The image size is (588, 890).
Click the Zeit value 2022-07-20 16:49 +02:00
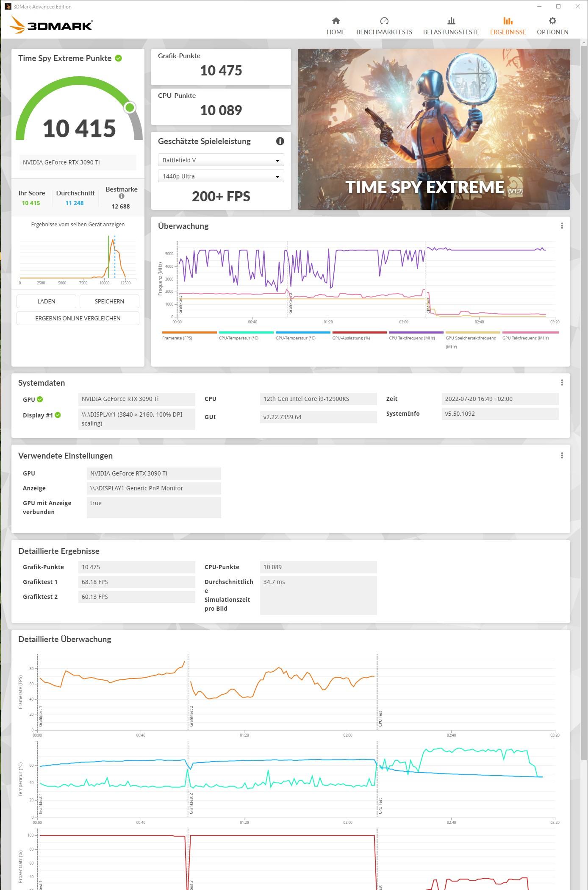click(500, 399)
